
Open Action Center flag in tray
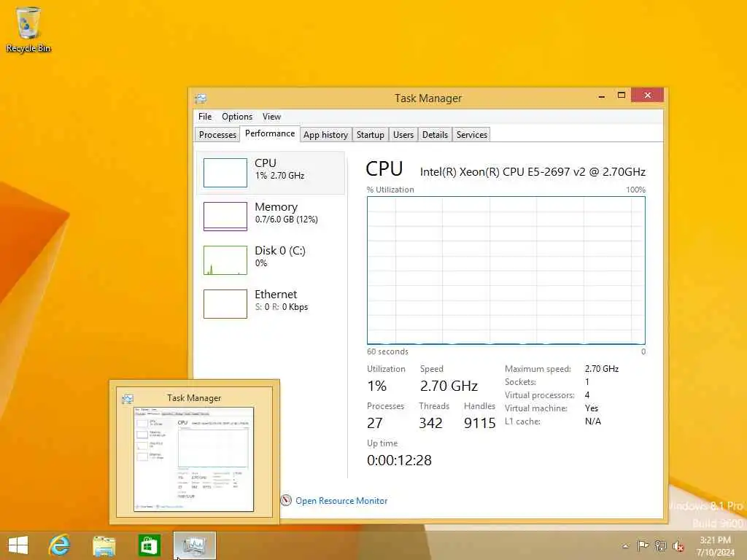643,545
